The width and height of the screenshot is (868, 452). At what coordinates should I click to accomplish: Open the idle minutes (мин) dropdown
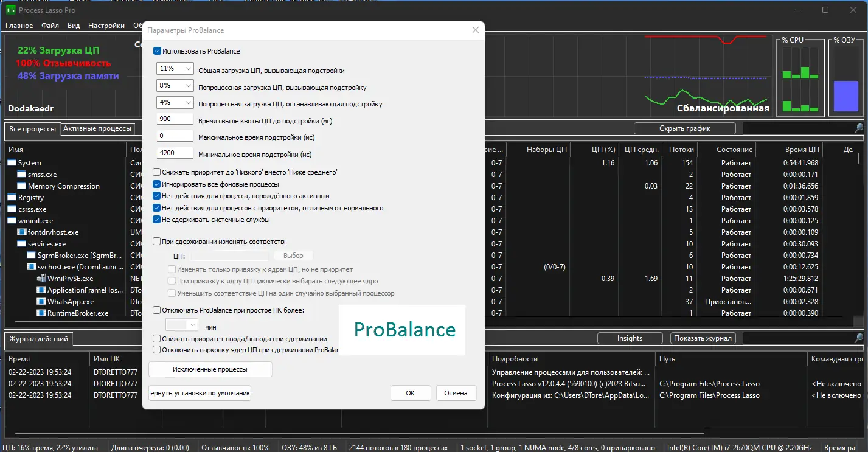(182, 325)
